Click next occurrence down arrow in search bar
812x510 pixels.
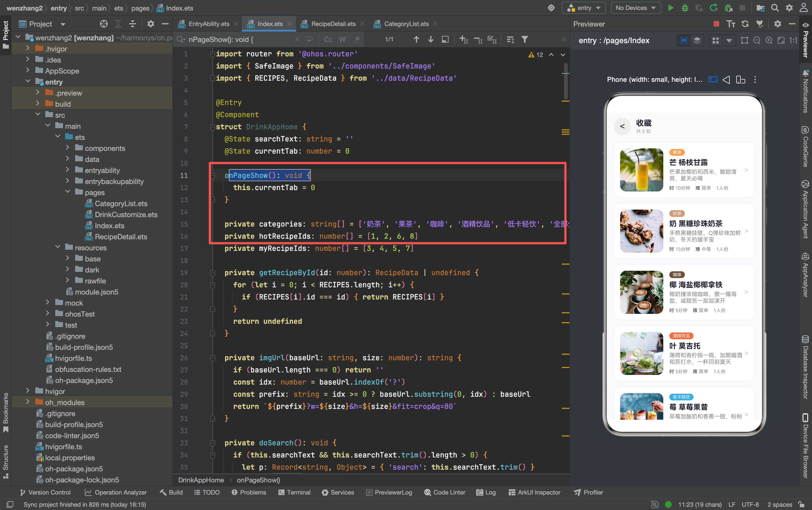pyautogui.click(x=431, y=40)
